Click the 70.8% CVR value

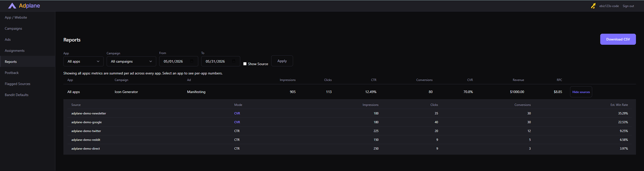tap(468, 92)
